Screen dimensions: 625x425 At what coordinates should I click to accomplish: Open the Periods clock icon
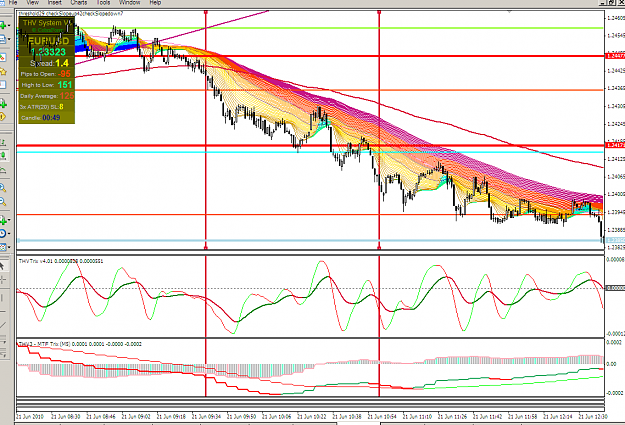point(3,234)
